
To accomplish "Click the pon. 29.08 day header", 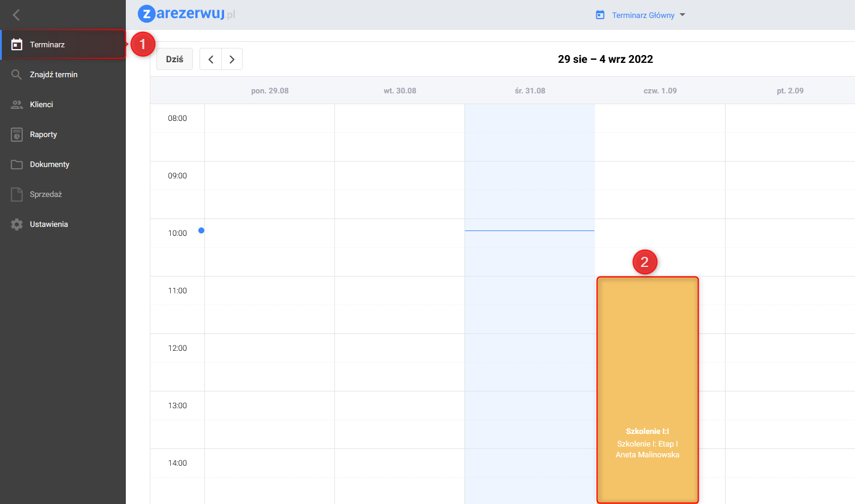I will point(270,91).
